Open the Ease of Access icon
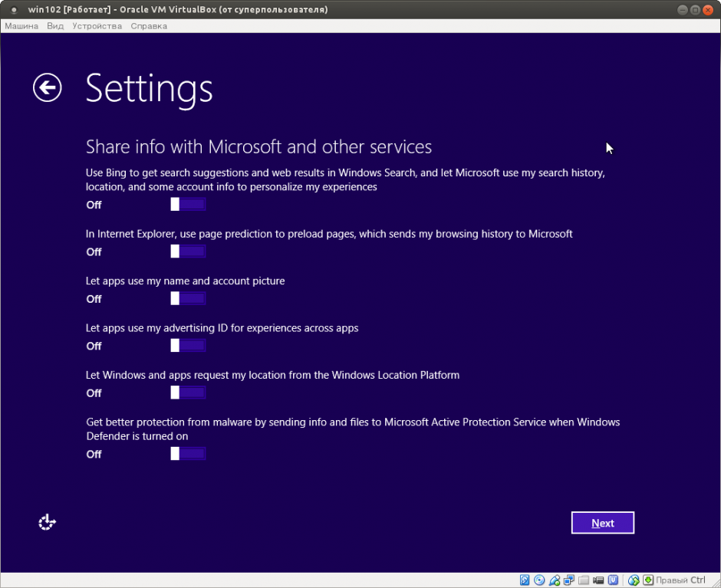Viewport: 721px width, 588px height. pyautogui.click(x=48, y=523)
